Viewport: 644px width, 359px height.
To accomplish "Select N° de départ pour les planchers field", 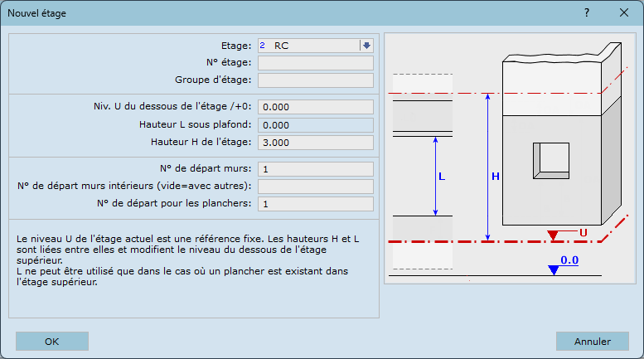I will pos(316,204).
